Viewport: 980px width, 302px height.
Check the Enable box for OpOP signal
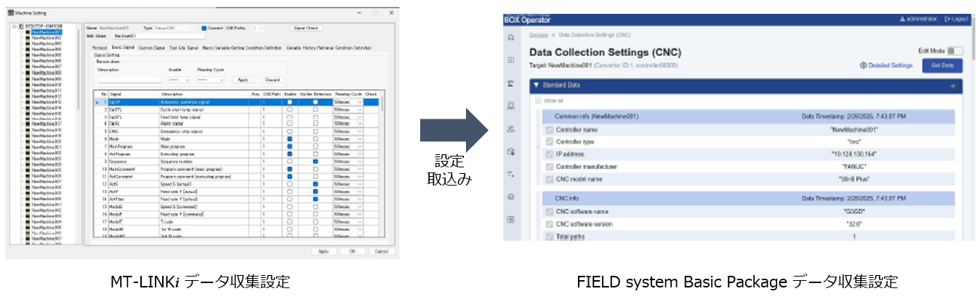[290, 103]
